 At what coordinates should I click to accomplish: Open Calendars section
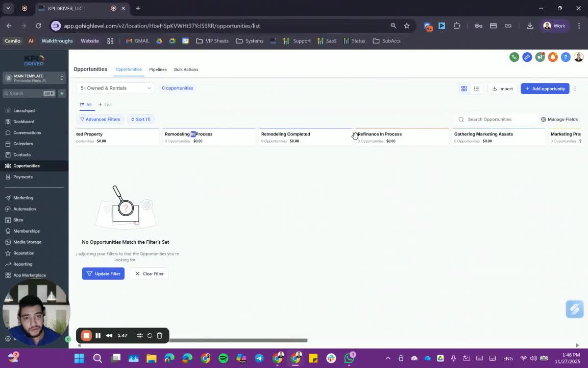click(x=23, y=144)
